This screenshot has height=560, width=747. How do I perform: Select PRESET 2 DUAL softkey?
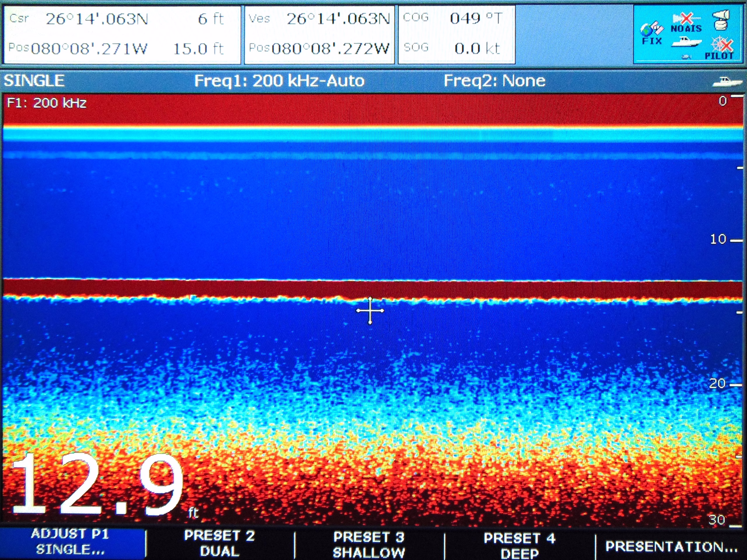(219, 543)
